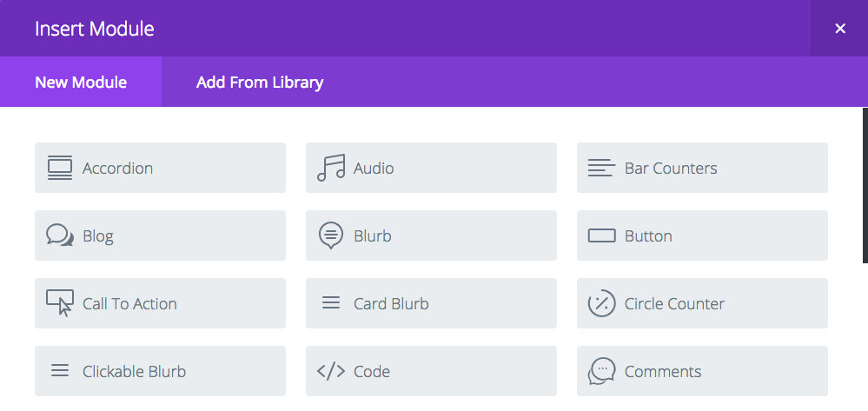This screenshot has height=411, width=868.
Task: Close the Insert Module dialog
Action: click(840, 29)
